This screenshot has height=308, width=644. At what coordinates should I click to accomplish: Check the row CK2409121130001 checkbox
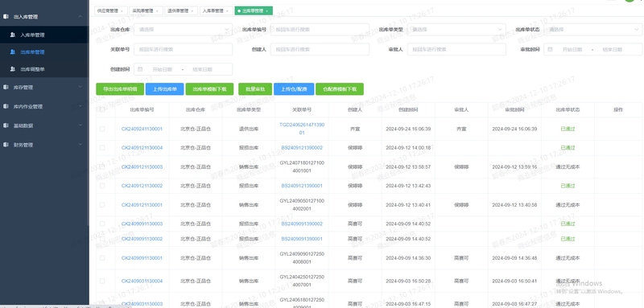(x=102, y=204)
